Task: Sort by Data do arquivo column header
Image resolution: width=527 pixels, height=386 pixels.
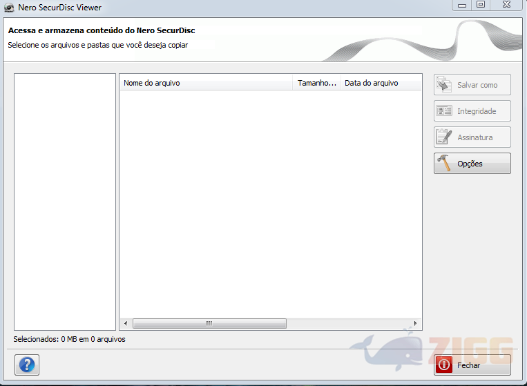Action: pos(381,83)
